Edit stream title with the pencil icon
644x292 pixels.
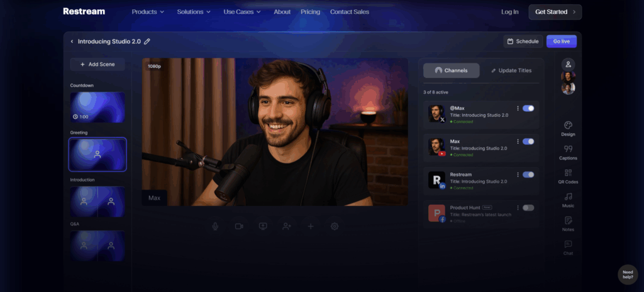(x=147, y=41)
